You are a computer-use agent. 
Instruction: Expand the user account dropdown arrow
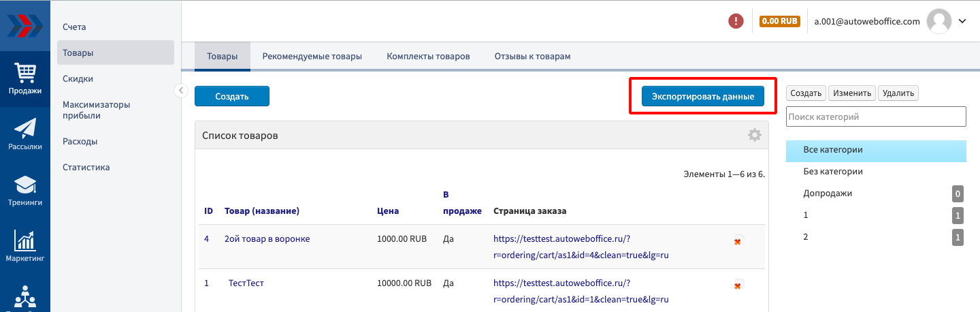tap(962, 21)
